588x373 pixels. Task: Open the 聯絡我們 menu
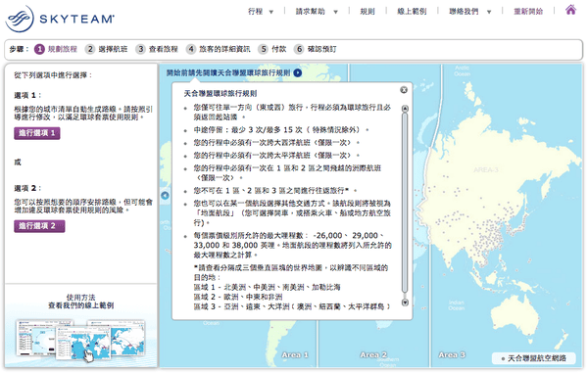click(464, 12)
